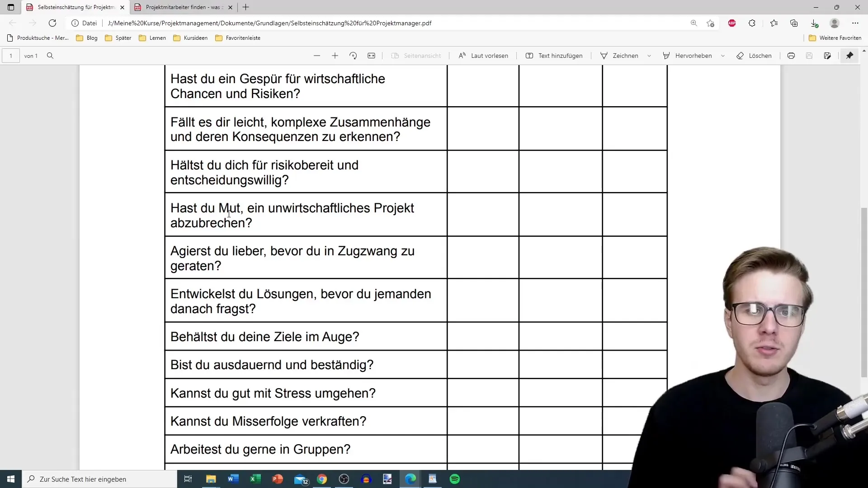The image size is (868, 488).
Task: Click the tab actions menu icon
Action: (x=11, y=7)
